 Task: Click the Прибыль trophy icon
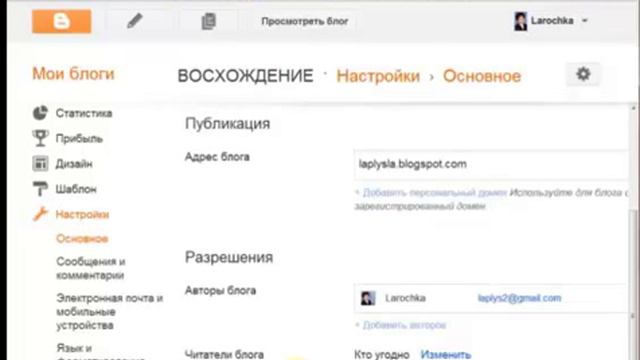point(40,138)
